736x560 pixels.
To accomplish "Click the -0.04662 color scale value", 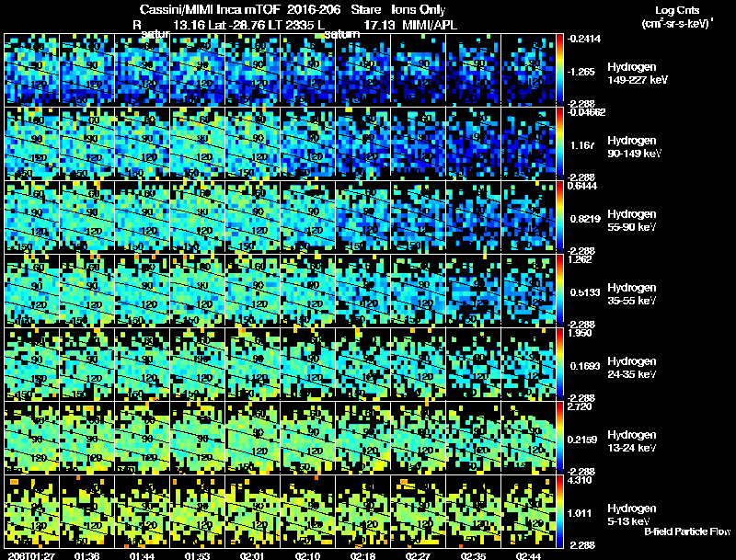I will pyautogui.click(x=586, y=112).
